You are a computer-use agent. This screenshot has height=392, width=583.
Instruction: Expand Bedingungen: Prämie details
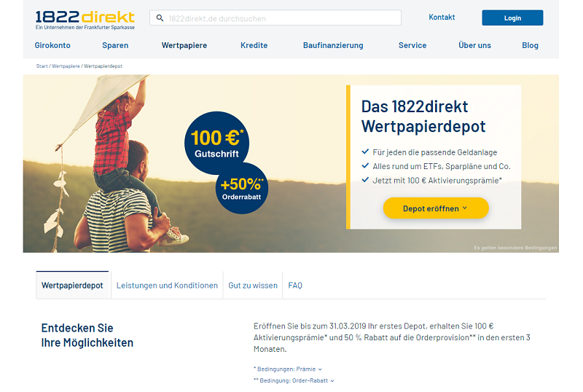288,369
